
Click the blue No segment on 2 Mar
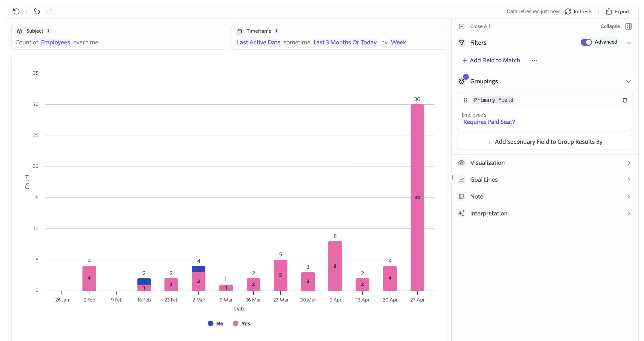199,269
